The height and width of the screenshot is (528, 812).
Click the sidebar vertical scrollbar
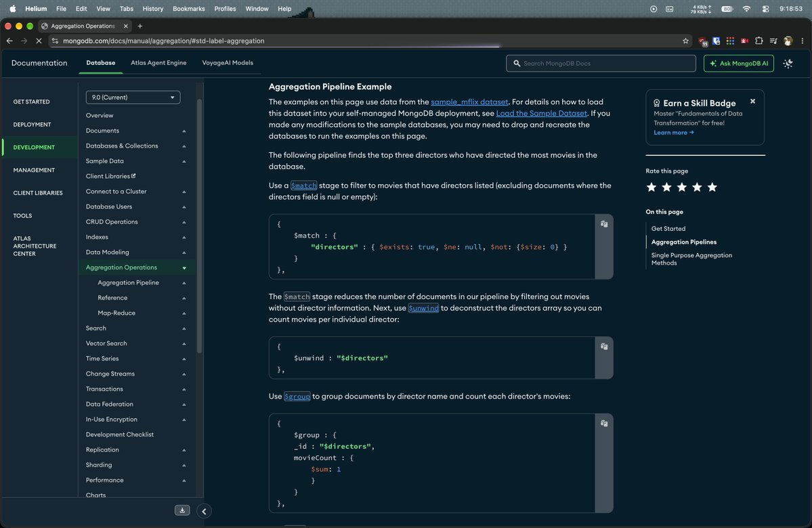point(199,225)
